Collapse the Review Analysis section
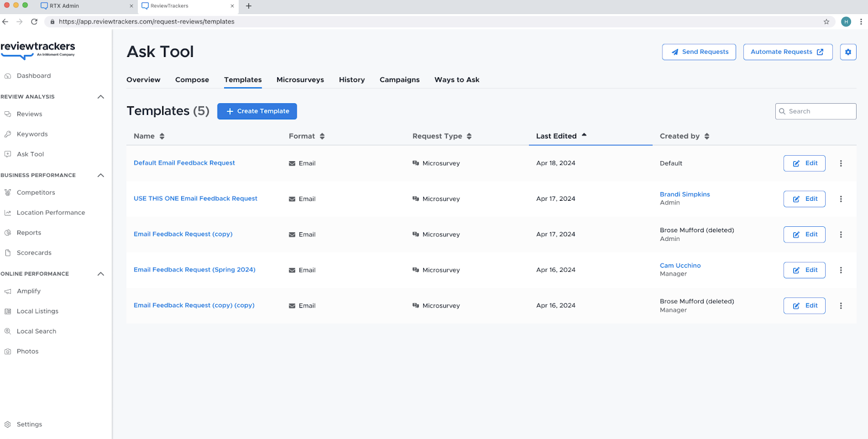 [100, 97]
